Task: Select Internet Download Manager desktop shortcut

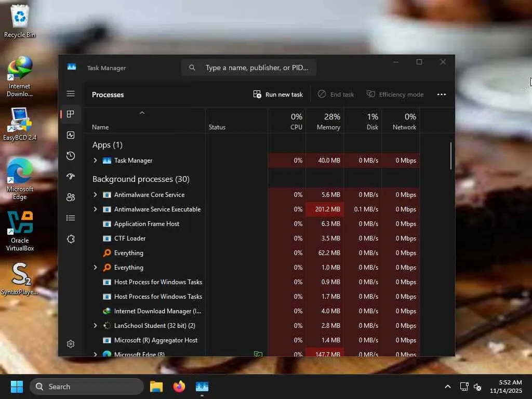Action: click(20, 77)
